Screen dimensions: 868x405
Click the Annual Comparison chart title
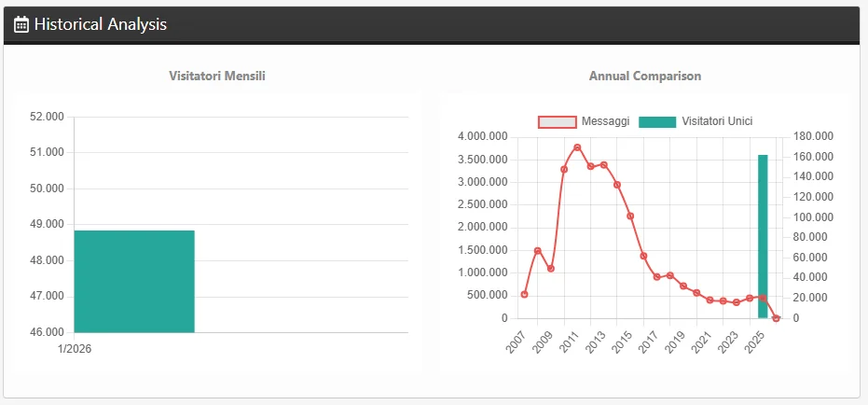point(645,76)
